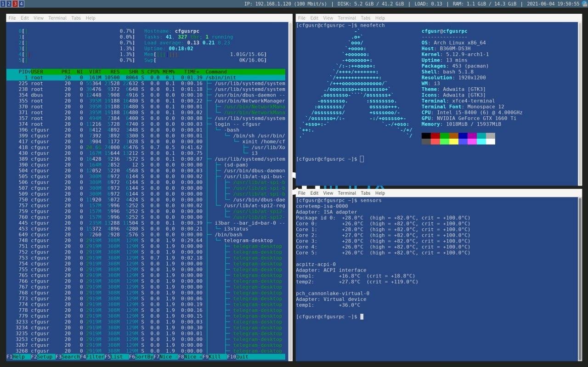Sort htop by RES column header
Screen dimensions: 588x367
click(x=115, y=72)
